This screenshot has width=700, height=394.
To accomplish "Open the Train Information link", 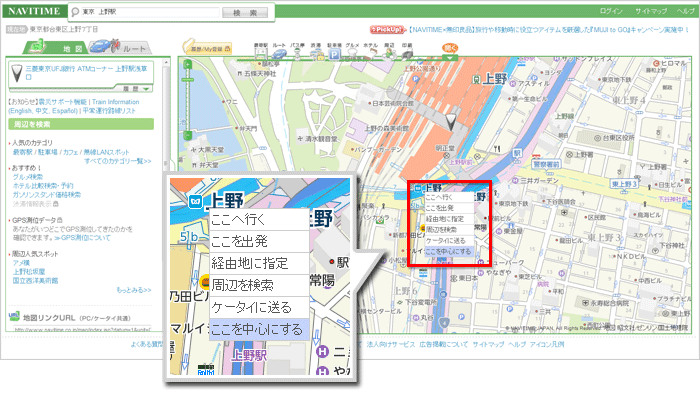I will tap(115, 102).
